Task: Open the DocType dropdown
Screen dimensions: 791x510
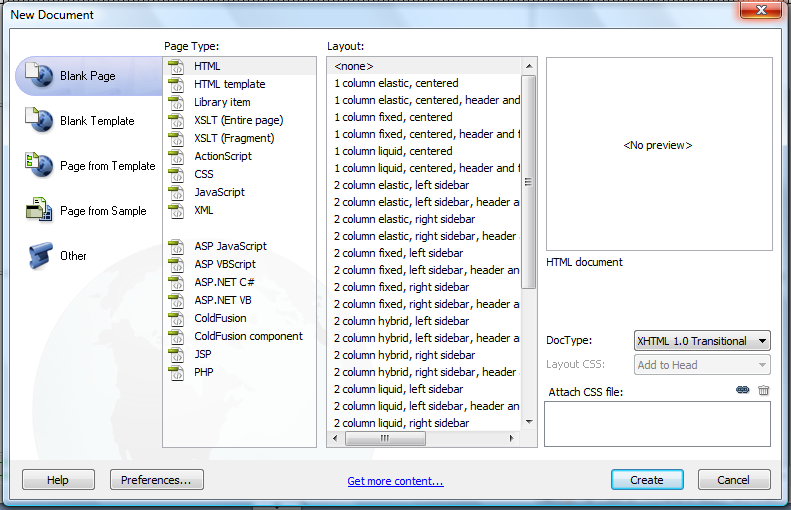Action: tap(702, 341)
